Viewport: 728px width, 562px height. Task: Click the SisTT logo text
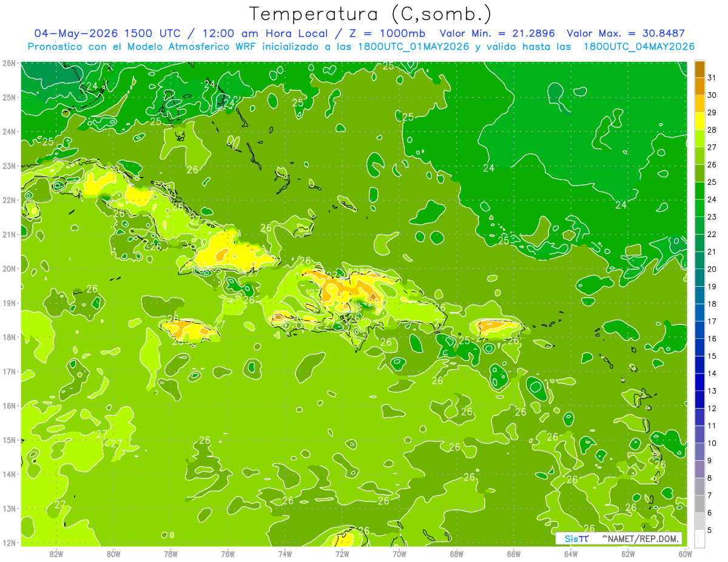(x=576, y=538)
